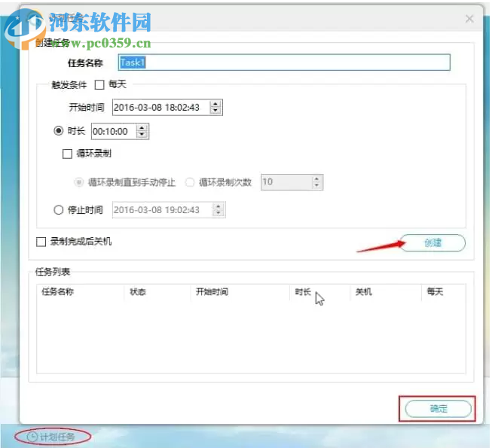Decrease start time with down spinner arrow
Image resolution: width=495 pixels, height=448 pixels.
215,111
